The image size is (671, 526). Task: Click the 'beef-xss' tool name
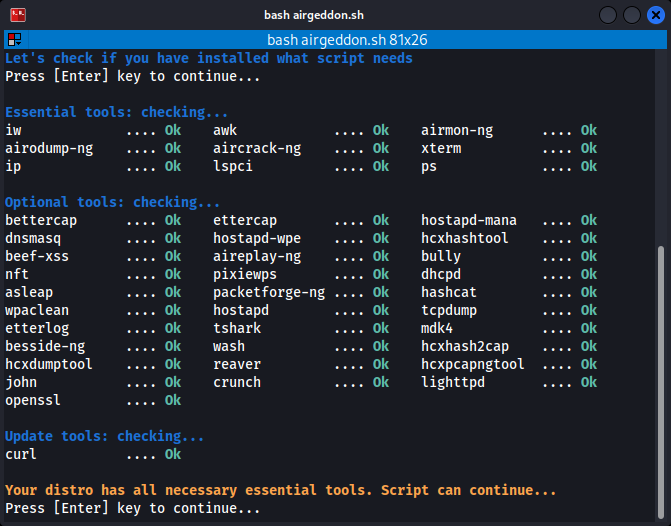37,256
